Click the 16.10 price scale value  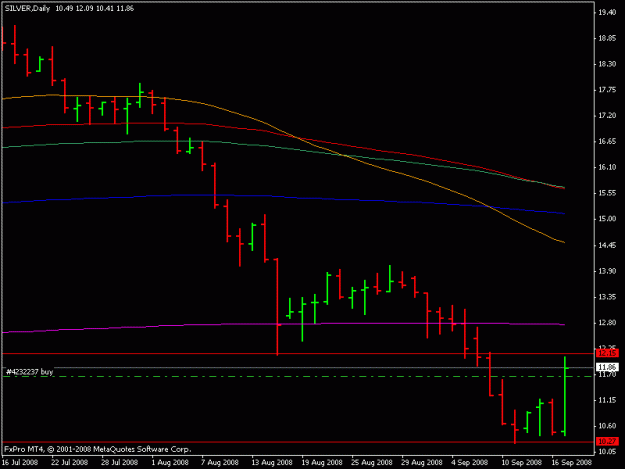pyautogui.click(x=607, y=167)
